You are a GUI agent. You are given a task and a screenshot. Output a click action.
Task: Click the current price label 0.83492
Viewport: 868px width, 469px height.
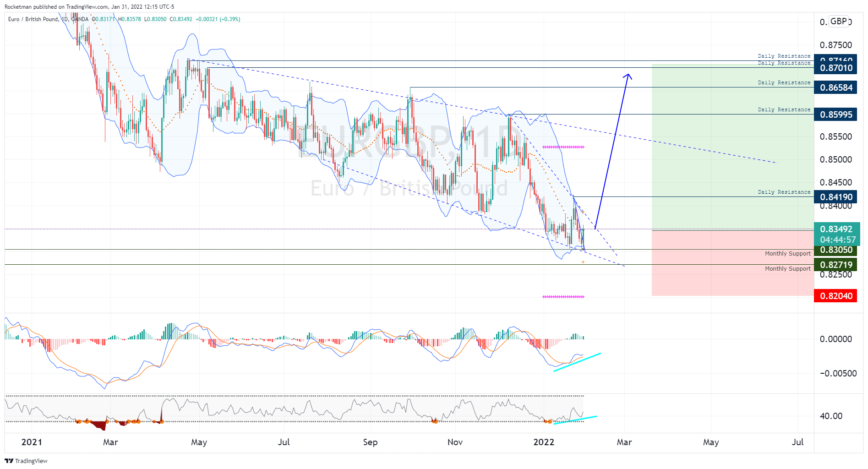[x=837, y=229]
